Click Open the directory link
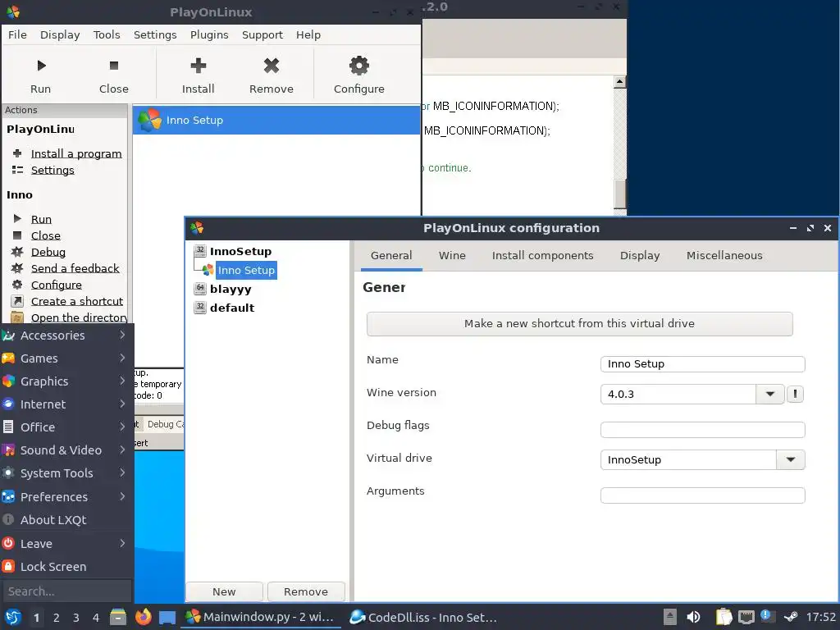This screenshot has width=840, height=630. (80, 317)
